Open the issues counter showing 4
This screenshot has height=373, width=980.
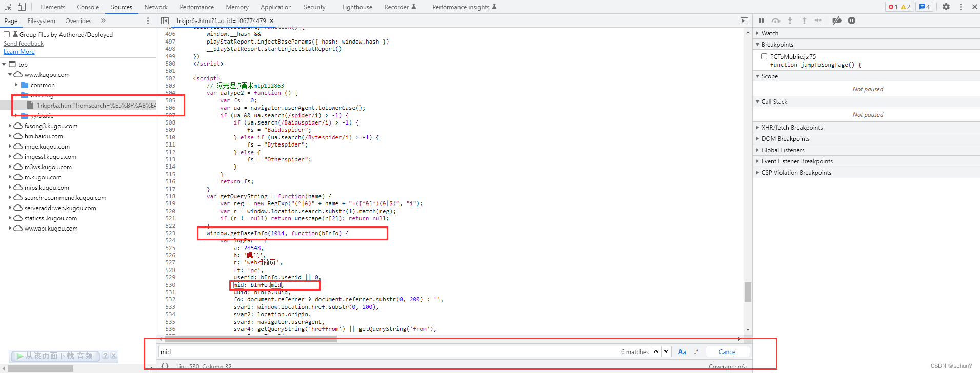pyautogui.click(x=925, y=7)
